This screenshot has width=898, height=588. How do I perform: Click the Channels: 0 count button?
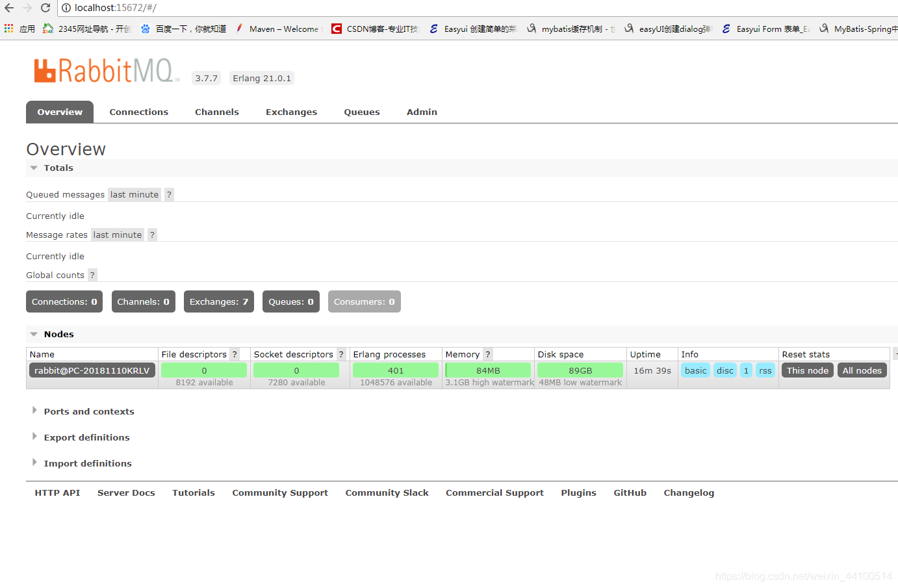144,301
